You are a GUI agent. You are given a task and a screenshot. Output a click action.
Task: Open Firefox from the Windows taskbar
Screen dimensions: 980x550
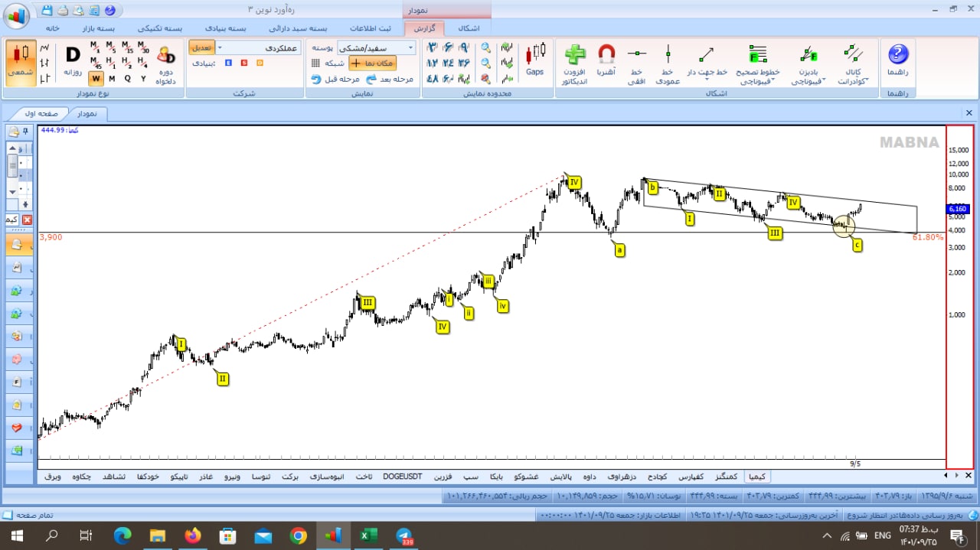192,535
